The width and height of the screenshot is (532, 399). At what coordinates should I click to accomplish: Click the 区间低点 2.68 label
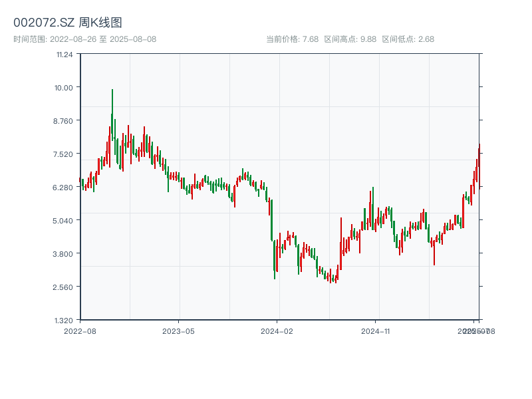pyautogui.click(x=408, y=39)
